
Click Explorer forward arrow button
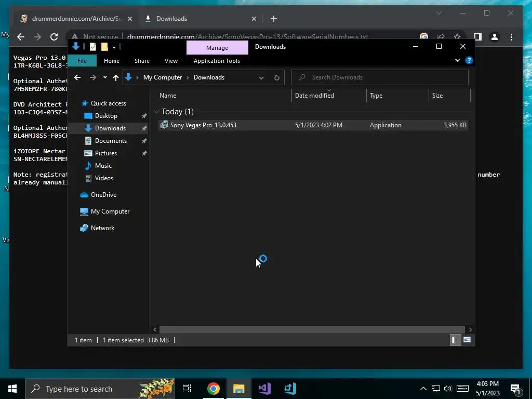click(x=92, y=78)
